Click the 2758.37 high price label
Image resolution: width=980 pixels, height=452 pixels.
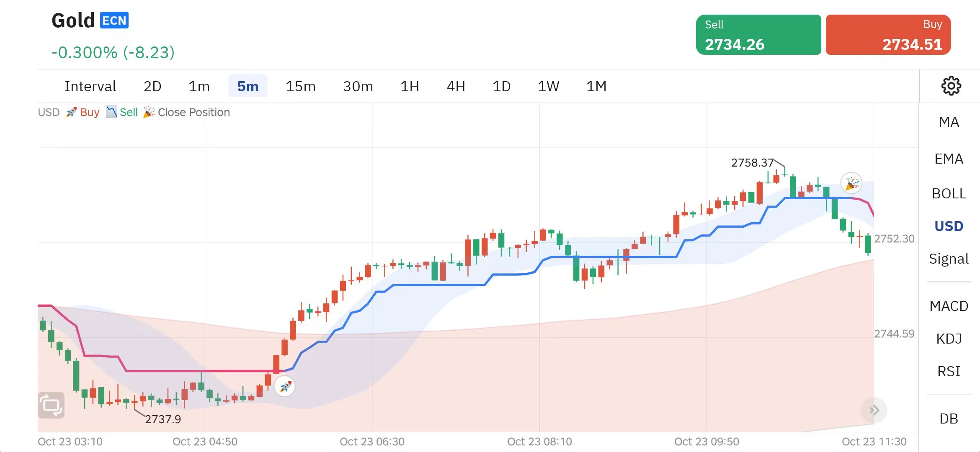tap(752, 162)
